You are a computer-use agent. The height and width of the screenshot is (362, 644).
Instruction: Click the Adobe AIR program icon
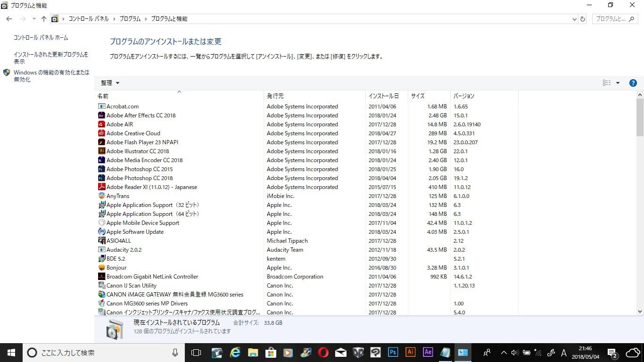101,124
